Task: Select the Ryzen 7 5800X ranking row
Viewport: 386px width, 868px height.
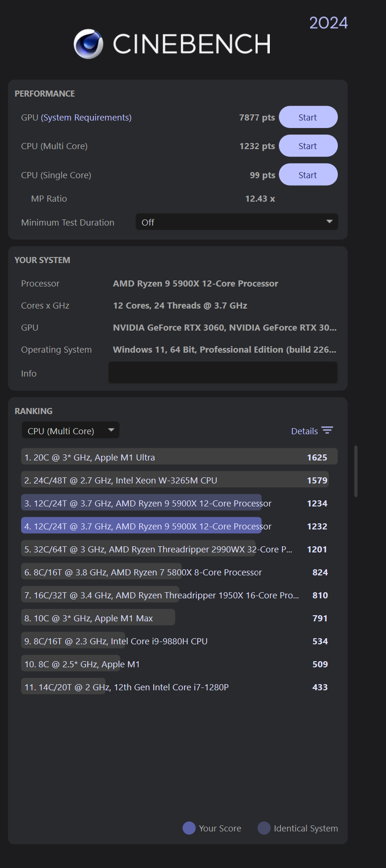Action: point(179,572)
